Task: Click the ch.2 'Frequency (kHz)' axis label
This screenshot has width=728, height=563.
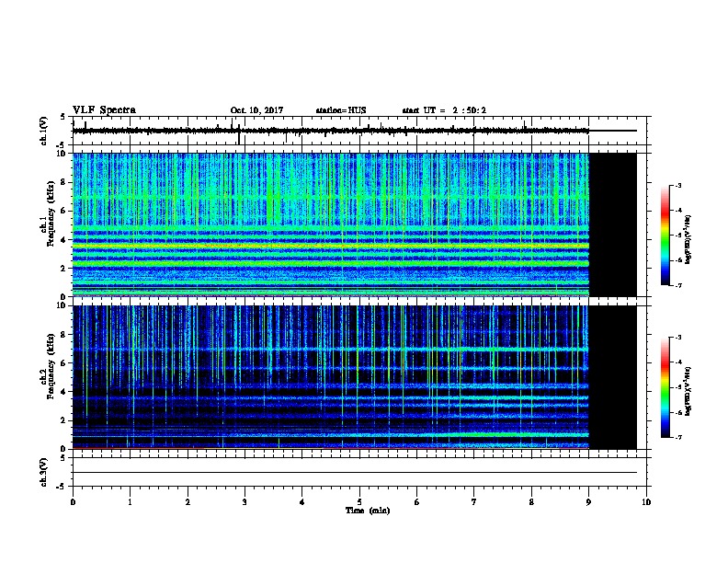Action: 51,366
